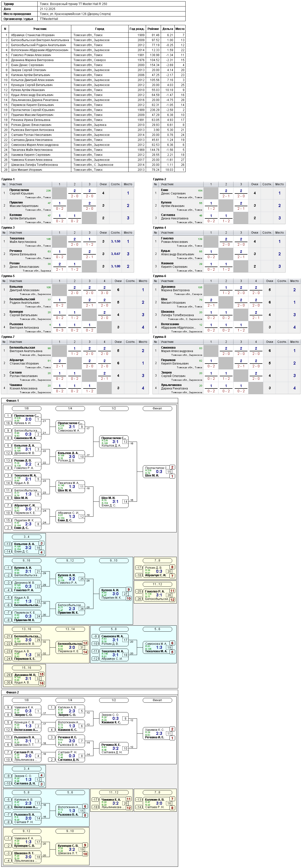
Task: Select participant row 'Шох Михаил Игоревич'
Action: [x=93, y=170]
